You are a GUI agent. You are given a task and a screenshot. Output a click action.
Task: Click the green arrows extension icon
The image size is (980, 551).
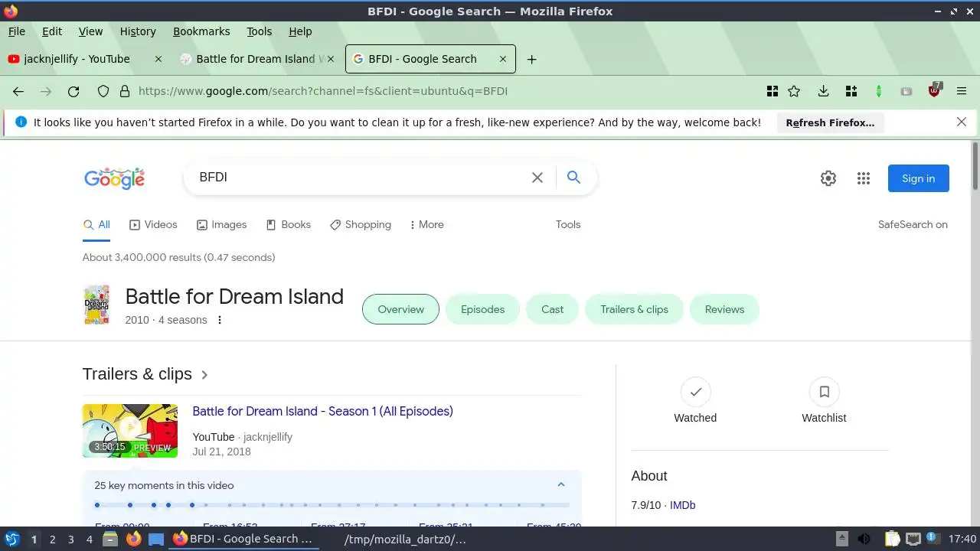[879, 91]
